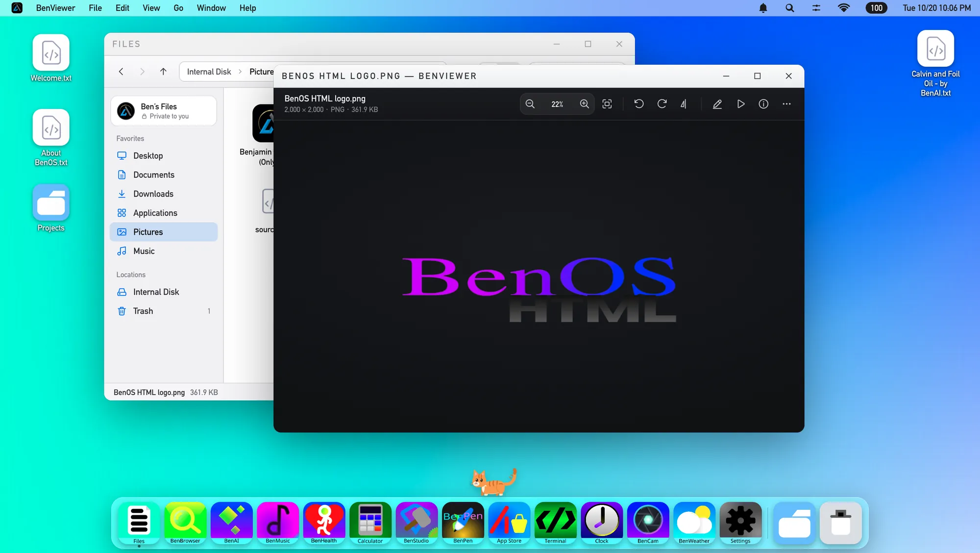Open Documents in Files sidebar
Screen dimensions: 980x553
click(164, 175)
